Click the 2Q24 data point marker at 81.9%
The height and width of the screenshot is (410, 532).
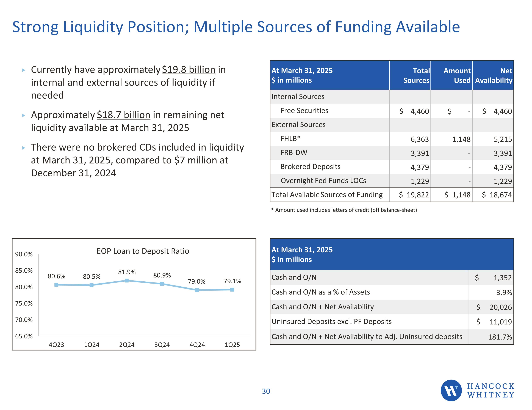pyautogui.click(x=127, y=281)
